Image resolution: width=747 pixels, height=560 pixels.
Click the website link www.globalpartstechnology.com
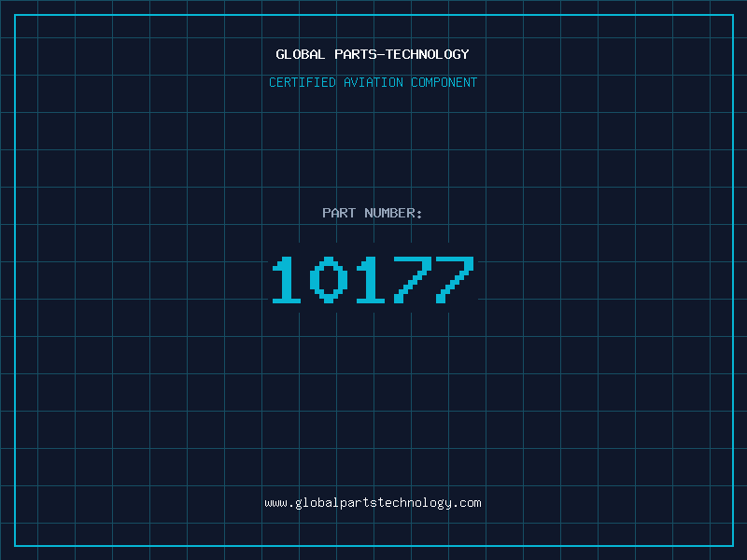[x=373, y=503]
